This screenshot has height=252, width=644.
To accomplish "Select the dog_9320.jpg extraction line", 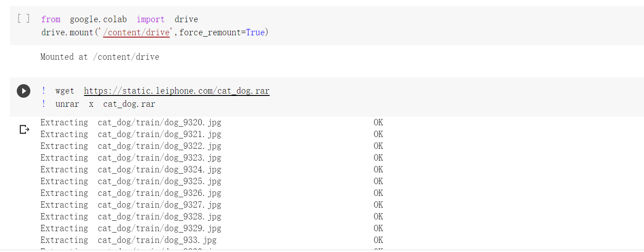I will 212,123.
